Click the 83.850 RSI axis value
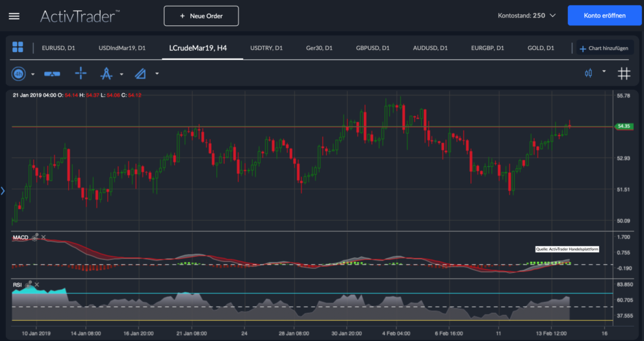The image size is (644, 341). tap(625, 284)
